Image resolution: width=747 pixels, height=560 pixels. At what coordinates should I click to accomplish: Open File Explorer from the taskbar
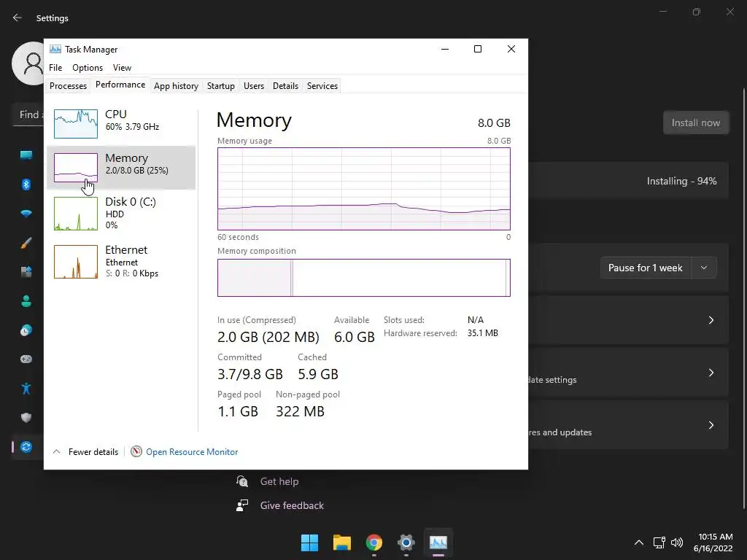coord(342,542)
